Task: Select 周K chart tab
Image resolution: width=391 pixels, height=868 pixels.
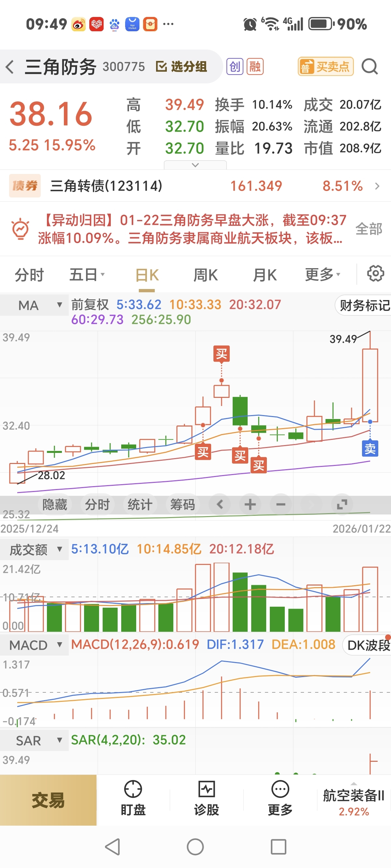Action: (x=205, y=275)
